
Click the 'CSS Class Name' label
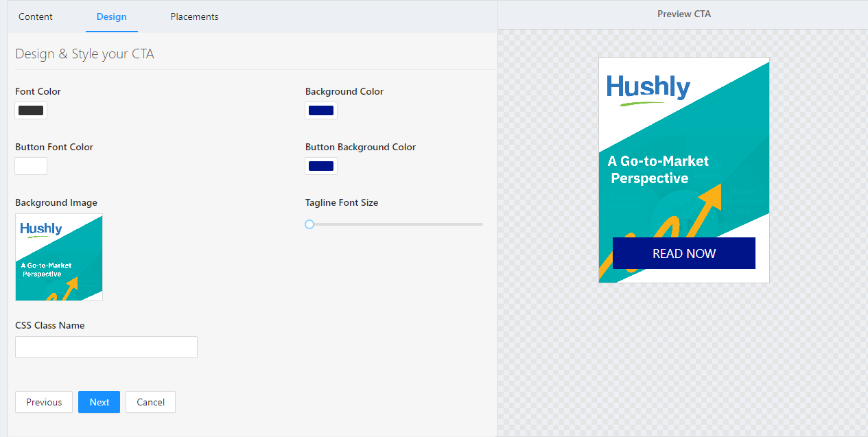[x=50, y=325]
